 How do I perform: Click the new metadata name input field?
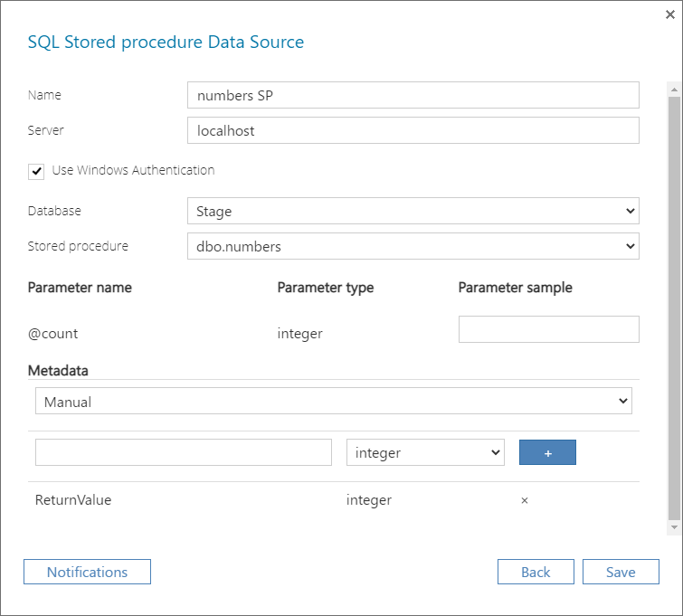[x=184, y=452]
